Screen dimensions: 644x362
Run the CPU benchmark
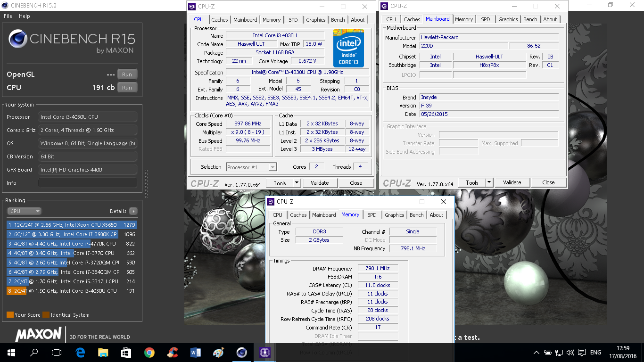pyautogui.click(x=127, y=88)
